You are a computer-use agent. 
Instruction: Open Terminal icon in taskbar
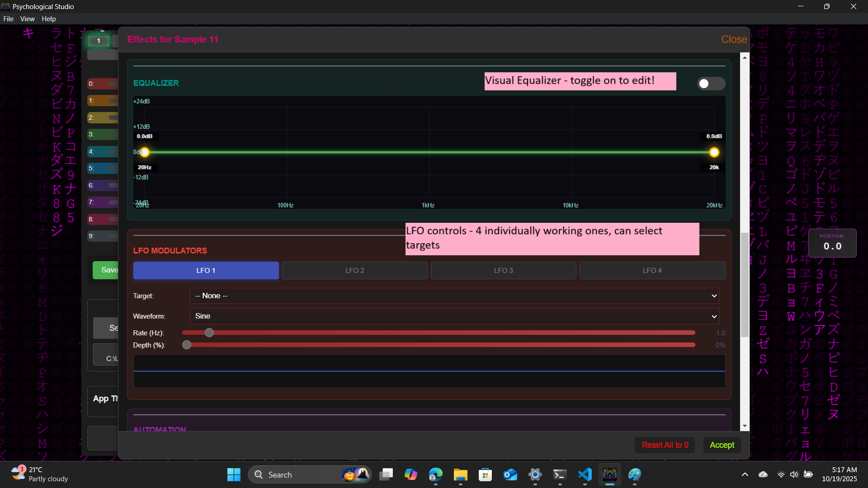[560, 474]
